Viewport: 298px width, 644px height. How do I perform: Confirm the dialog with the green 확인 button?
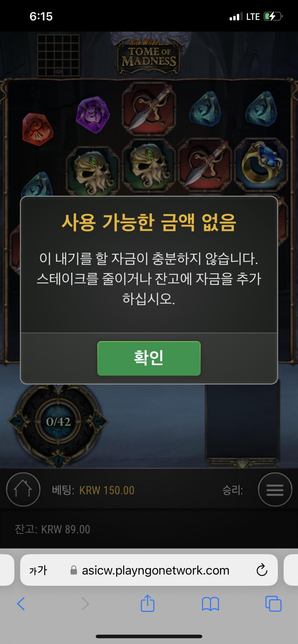click(x=149, y=358)
